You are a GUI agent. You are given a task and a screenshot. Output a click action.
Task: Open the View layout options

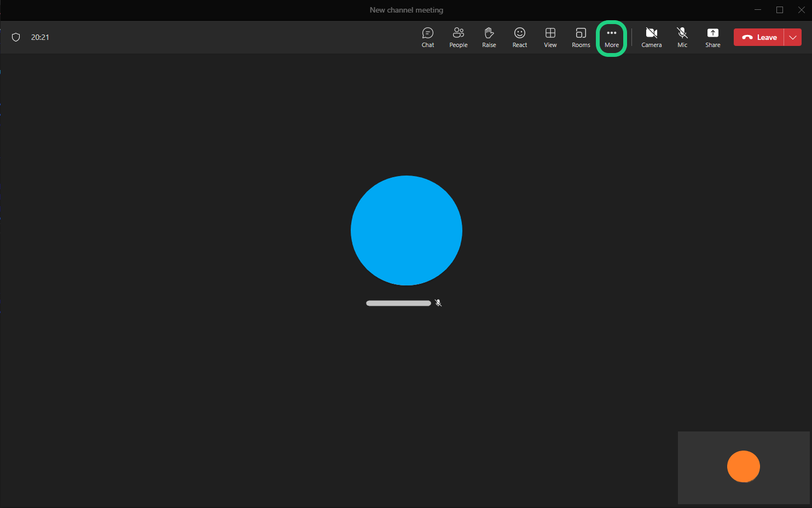pyautogui.click(x=550, y=37)
